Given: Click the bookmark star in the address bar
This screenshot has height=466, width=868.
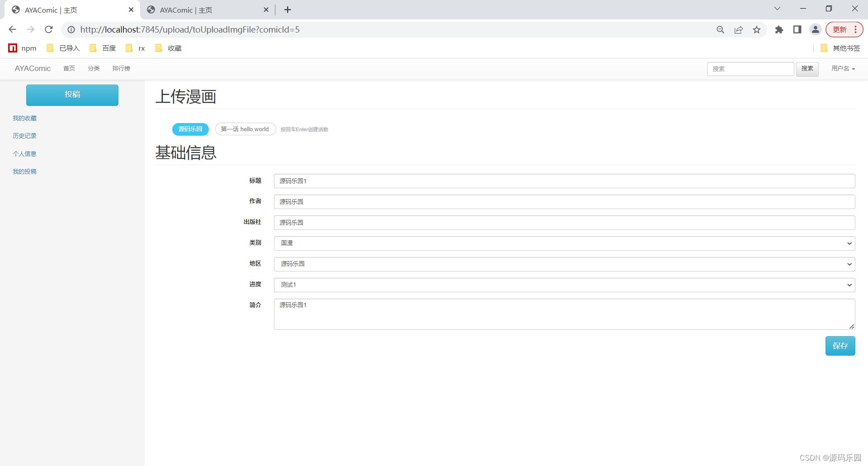Looking at the screenshot, I should tap(757, 29).
